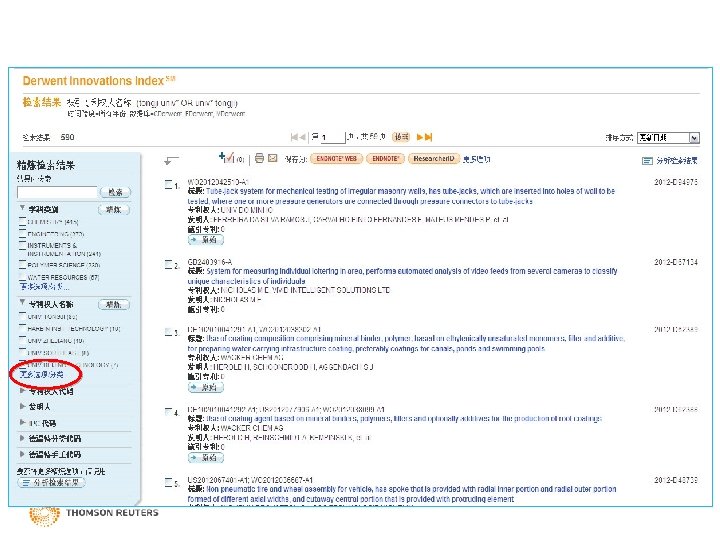This screenshot has width=720, height=540.
Task: Save records to ResearcherID
Action: click(434, 158)
